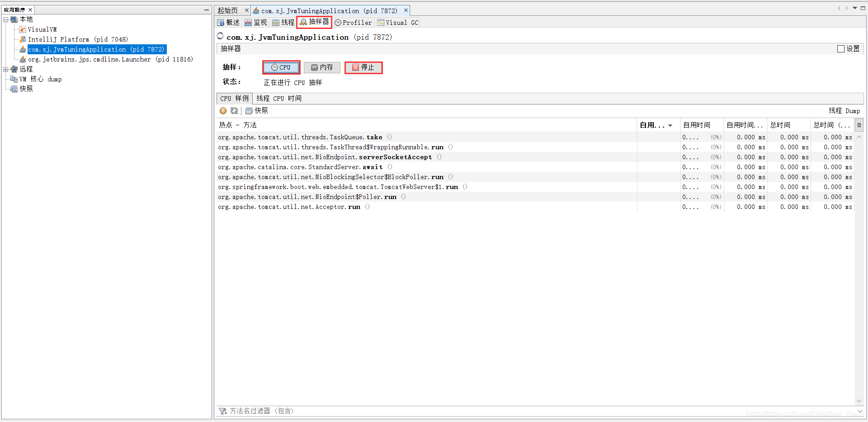Screen dimensions: 868x422
Task: Click the scrollbar down arrow in results table
Action: [859, 401]
